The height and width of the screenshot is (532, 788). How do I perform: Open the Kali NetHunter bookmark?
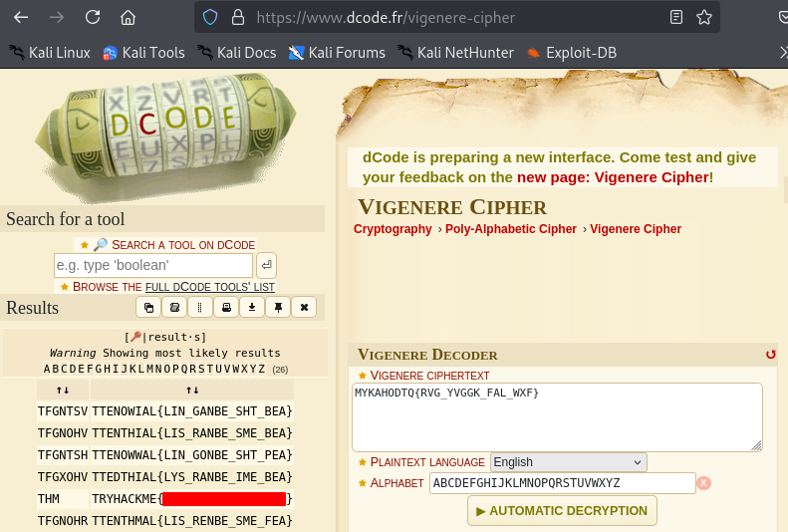point(456,53)
